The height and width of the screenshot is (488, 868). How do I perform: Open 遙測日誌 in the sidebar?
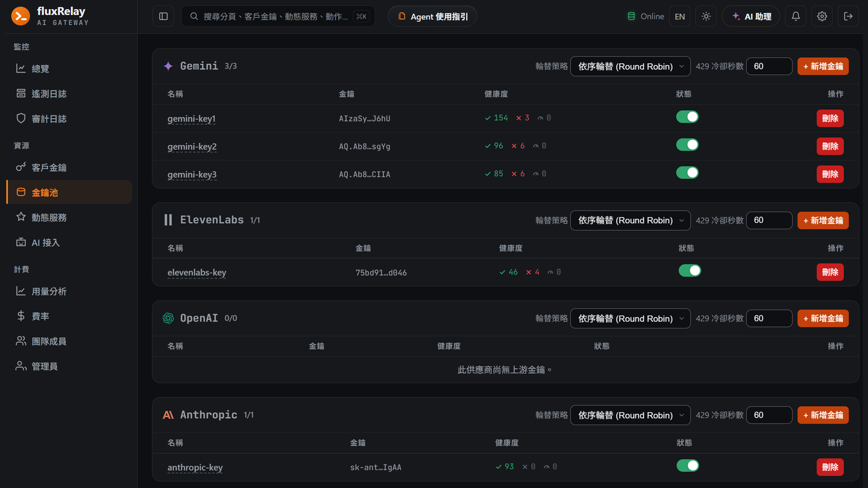coord(69,93)
